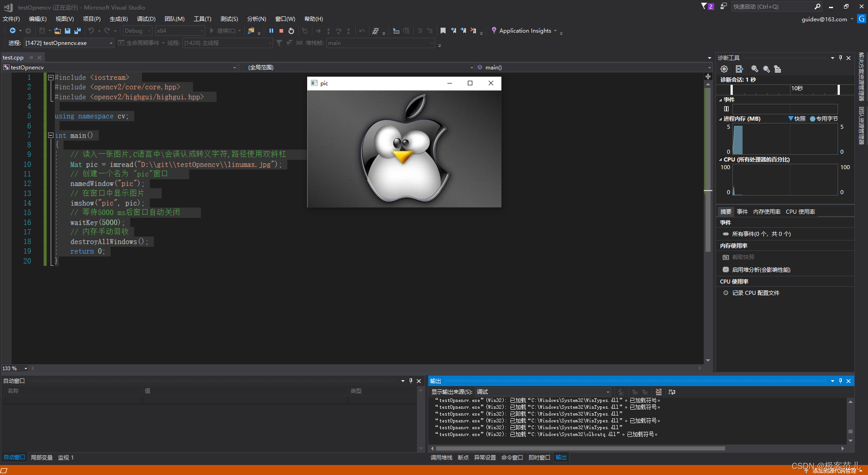Navigate backward using the blue arrow icon
The image size is (868, 475).
pyautogui.click(x=13, y=31)
